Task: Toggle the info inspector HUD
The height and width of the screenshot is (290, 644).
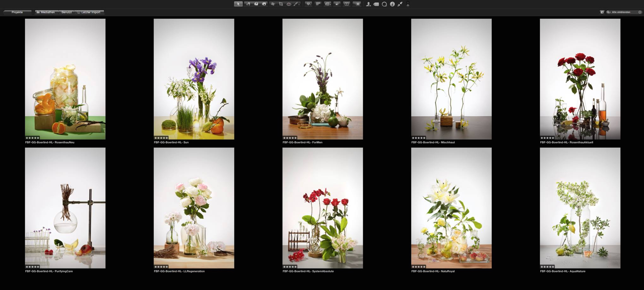Action: click(392, 4)
